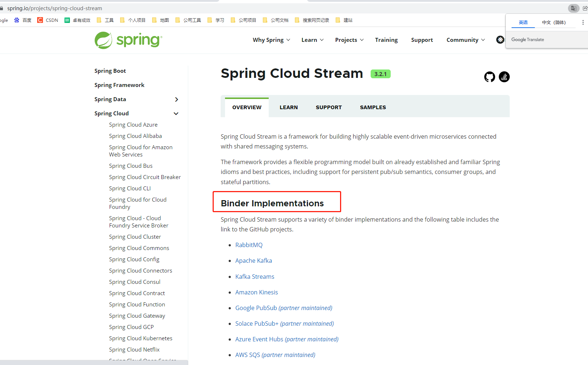Open the 卓有成效 bookmark

pos(78,20)
